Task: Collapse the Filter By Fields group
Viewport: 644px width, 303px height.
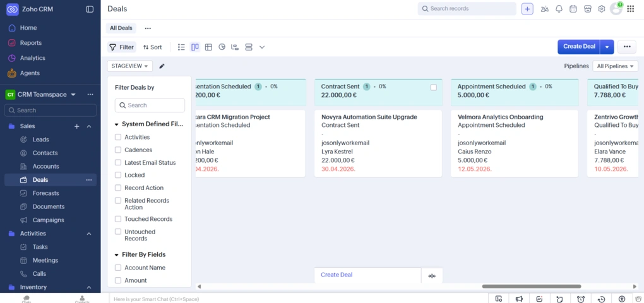Action: pos(117,254)
